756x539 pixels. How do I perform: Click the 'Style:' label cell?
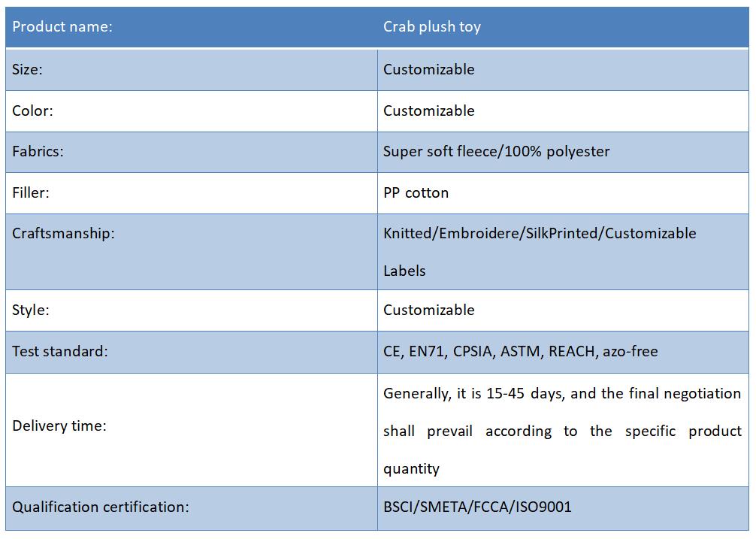(x=192, y=310)
